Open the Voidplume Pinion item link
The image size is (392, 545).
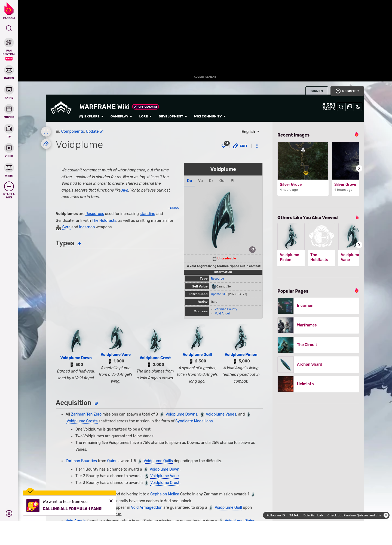(x=241, y=355)
